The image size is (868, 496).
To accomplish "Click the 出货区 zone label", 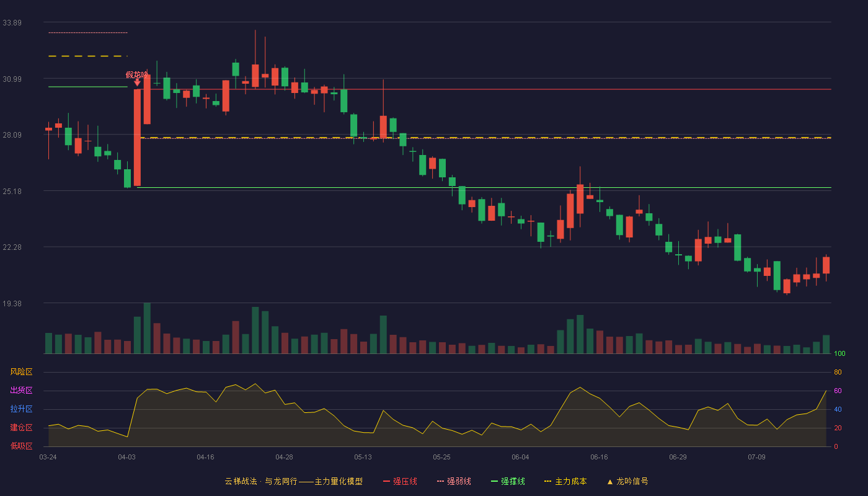I will point(21,391).
